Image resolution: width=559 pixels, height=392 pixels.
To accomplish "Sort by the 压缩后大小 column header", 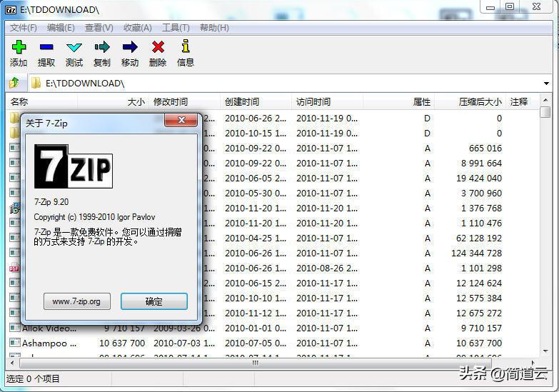I will point(470,101).
